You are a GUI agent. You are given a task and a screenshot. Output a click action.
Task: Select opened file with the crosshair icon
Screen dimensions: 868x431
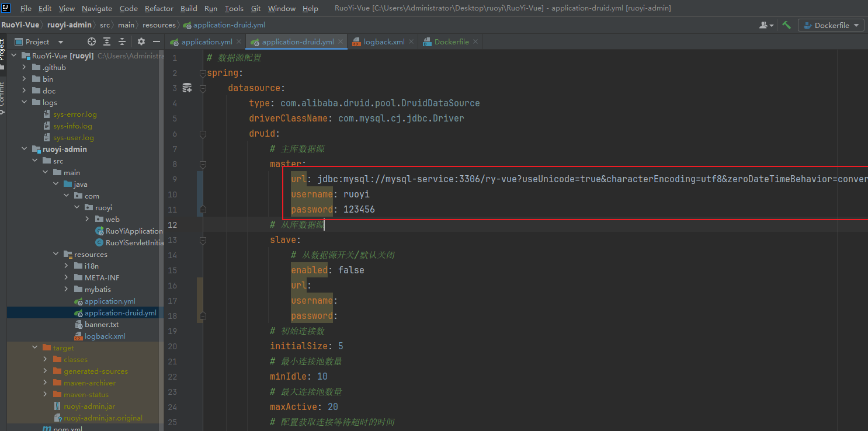(91, 41)
